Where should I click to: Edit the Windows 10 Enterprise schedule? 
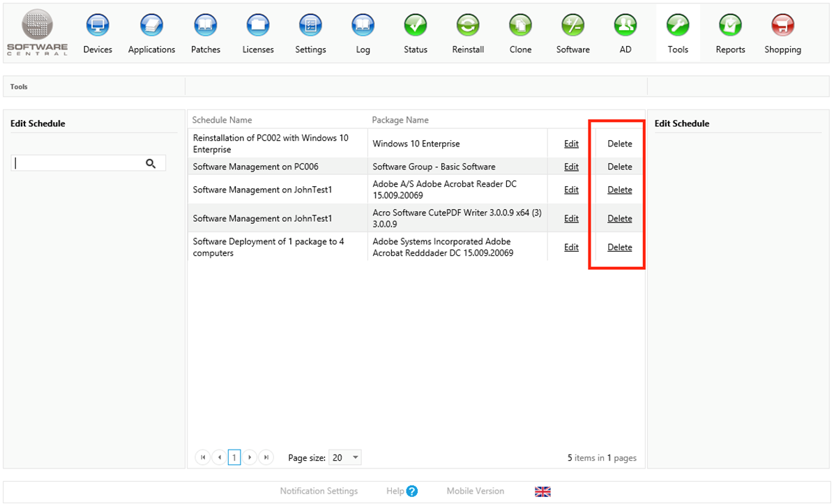coord(571,144)
